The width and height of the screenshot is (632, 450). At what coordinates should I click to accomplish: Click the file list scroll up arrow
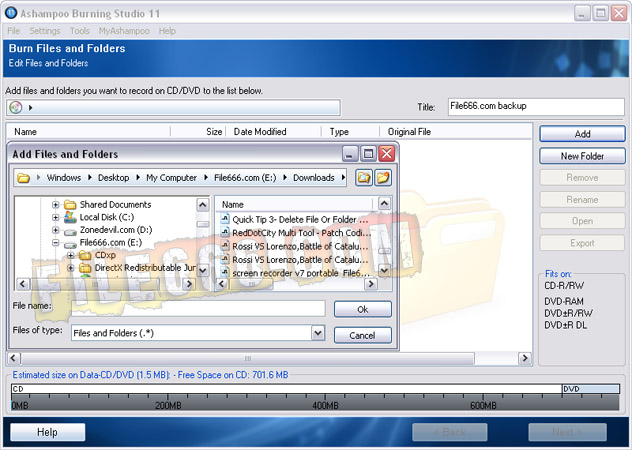pos(384,204)
